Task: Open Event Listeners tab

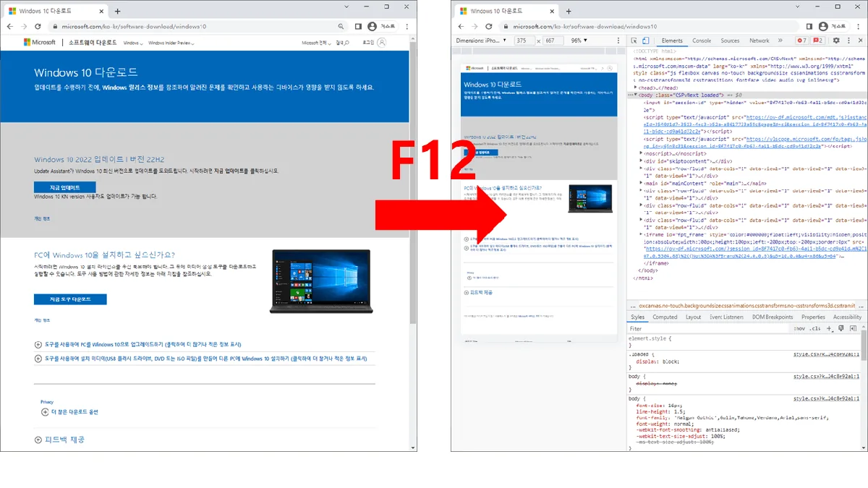Action: (726, 317)
